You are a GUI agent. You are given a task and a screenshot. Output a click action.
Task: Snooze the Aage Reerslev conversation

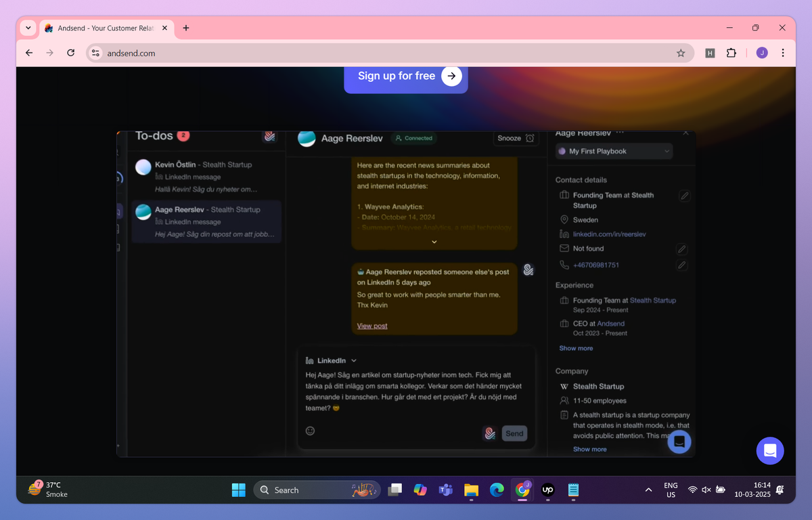516,138
